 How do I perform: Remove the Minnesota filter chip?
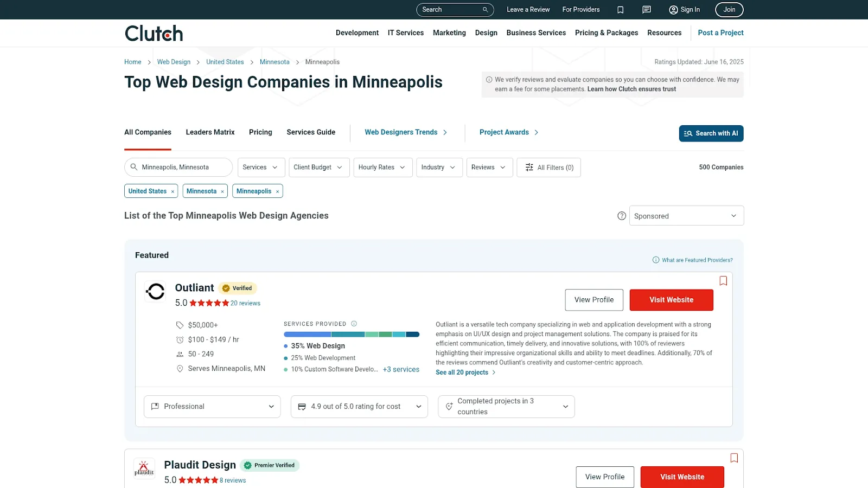pyautogui.click(x=222, y=191)
